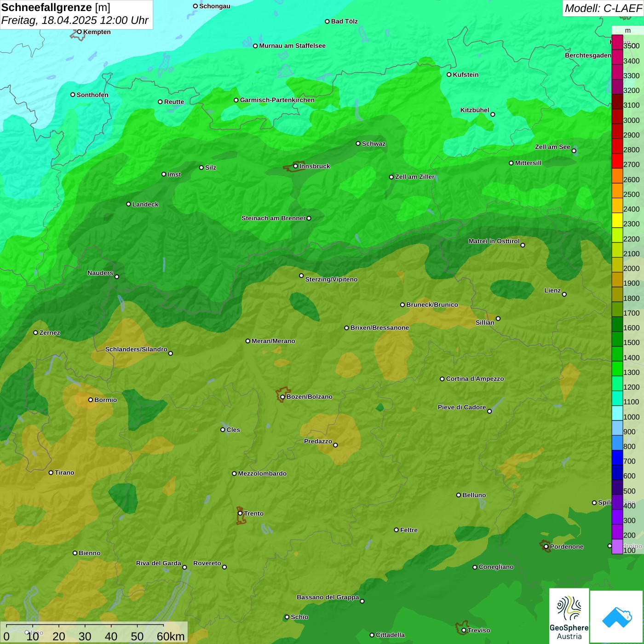Click the Zell am Ziller label
644x644 pixels.
(415, 177)
